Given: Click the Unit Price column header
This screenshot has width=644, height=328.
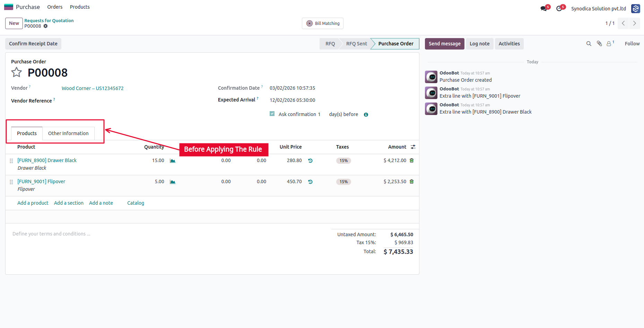Looking at the screenshot, I should tap(290, 147).
